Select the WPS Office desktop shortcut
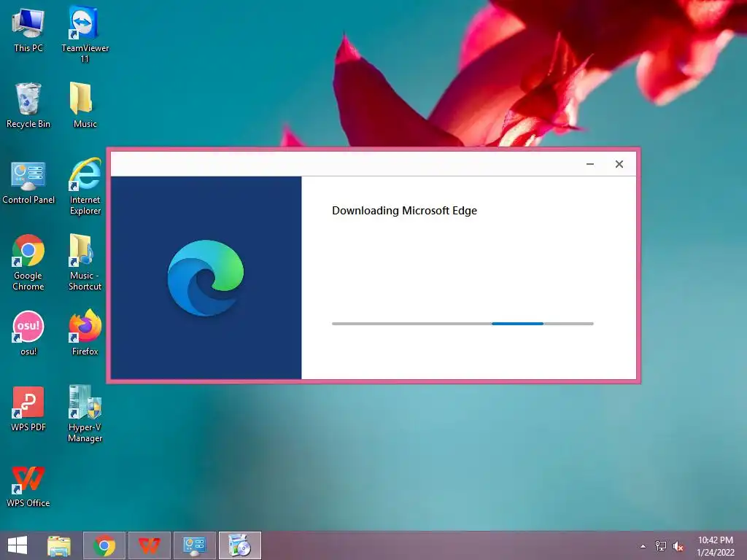747x560 pixels. [x=28, y=486]
